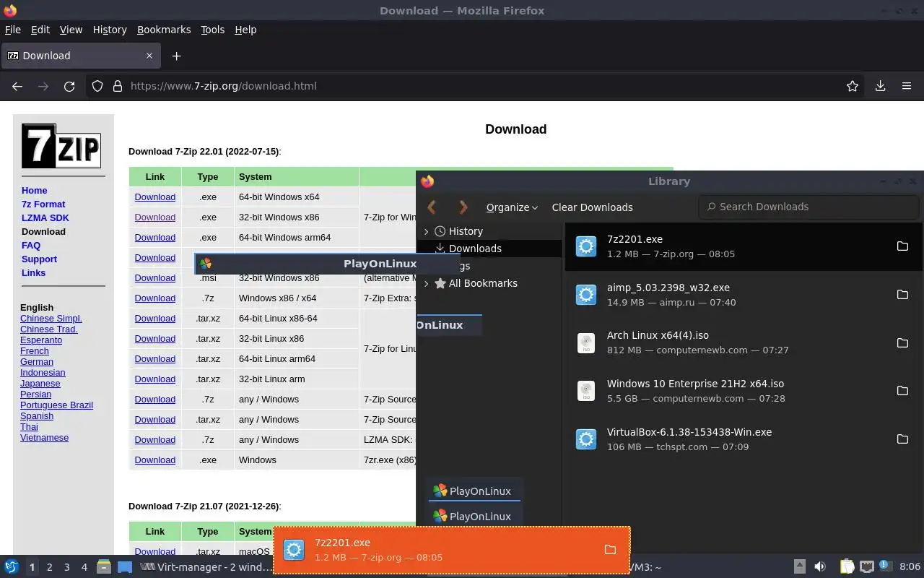924x578 pixels.
Task: Open file manager icon in taskbar
Action: [104, 567]
